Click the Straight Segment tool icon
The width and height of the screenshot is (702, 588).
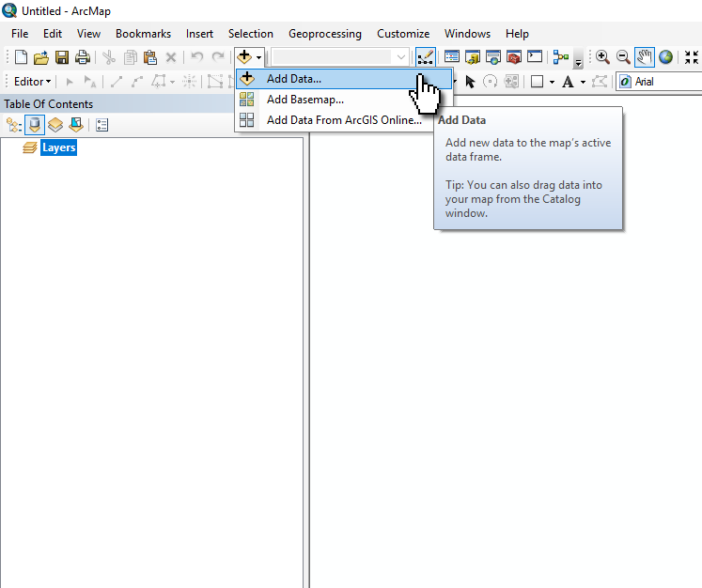coord(117,82)
